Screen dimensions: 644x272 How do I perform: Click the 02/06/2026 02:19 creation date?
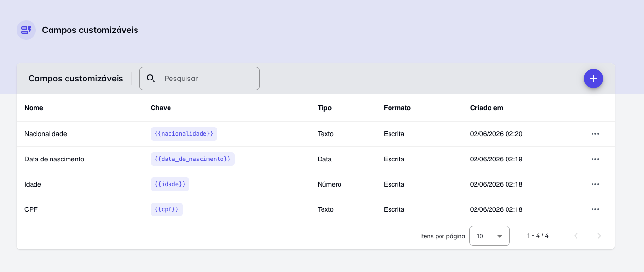point(496,159)
